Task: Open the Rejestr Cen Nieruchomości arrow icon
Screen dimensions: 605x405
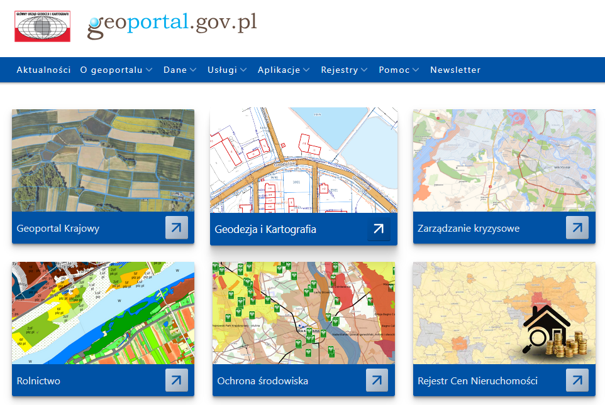Action: tap(577, 380)
